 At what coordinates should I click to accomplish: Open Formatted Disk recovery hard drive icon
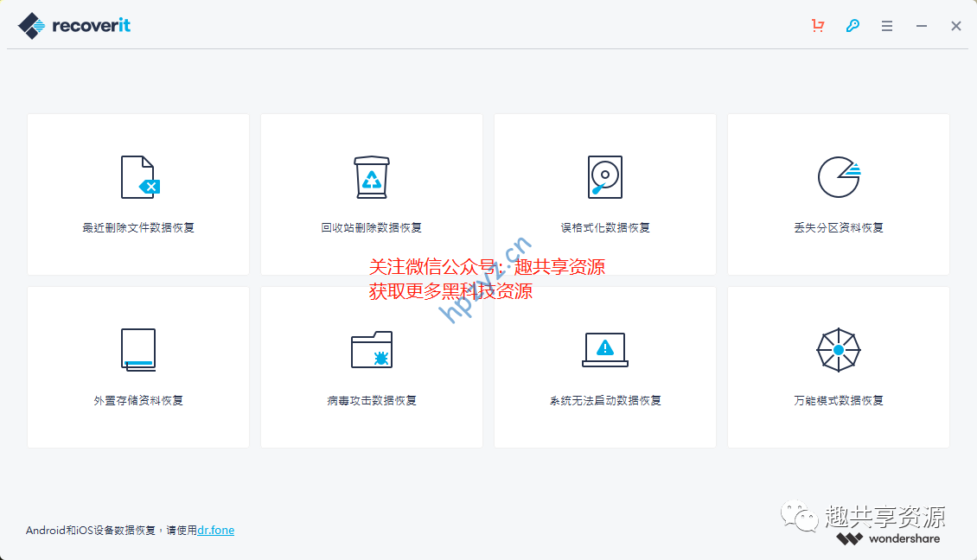(605, 177)
